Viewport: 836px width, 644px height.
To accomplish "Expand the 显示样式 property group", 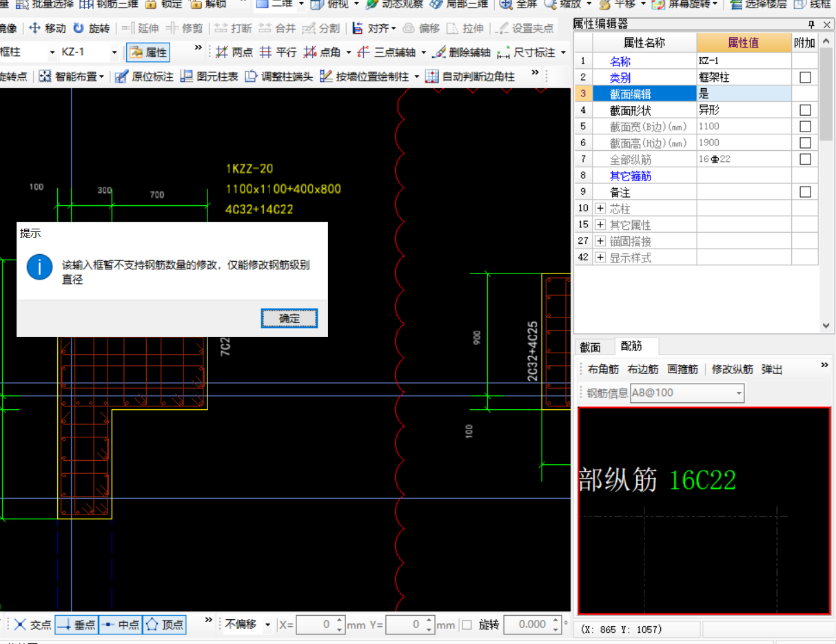I will 600,258.
